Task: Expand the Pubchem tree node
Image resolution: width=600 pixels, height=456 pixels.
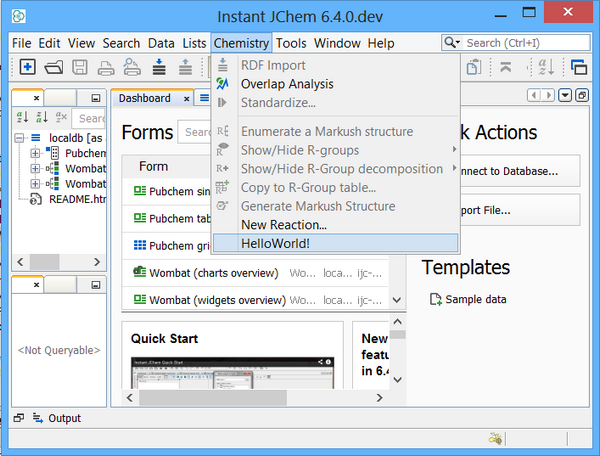Action: tap(36, 153)
